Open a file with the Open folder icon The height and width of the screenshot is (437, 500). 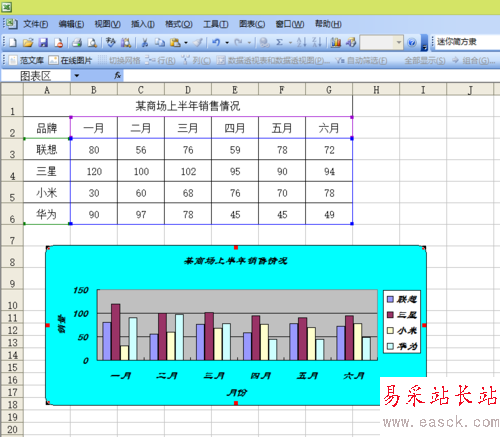click(28, 42)
